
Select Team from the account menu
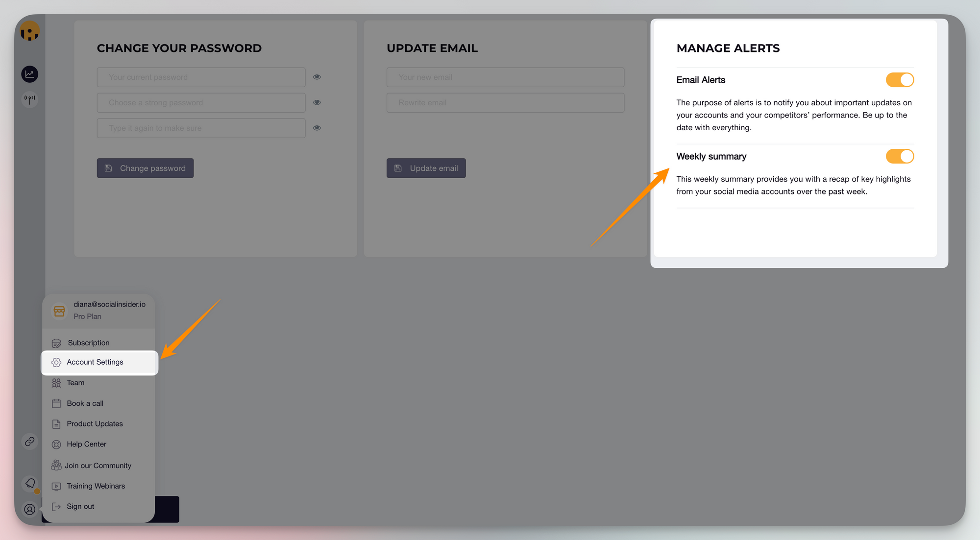click(75, 383)
